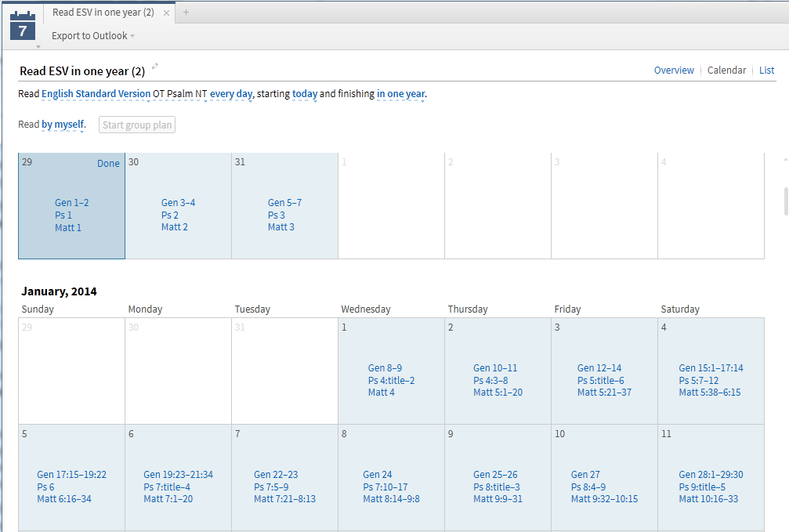Change the in one year duration option
The height and width of the screenshot is (532, 789).
(x=400, y=94)
